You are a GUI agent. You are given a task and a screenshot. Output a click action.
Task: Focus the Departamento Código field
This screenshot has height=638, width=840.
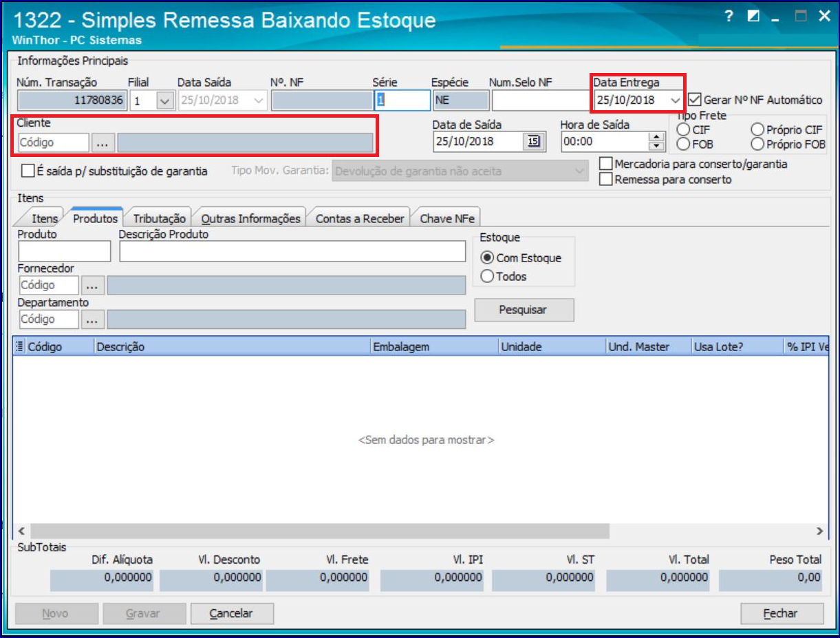[x=48, y=319]
